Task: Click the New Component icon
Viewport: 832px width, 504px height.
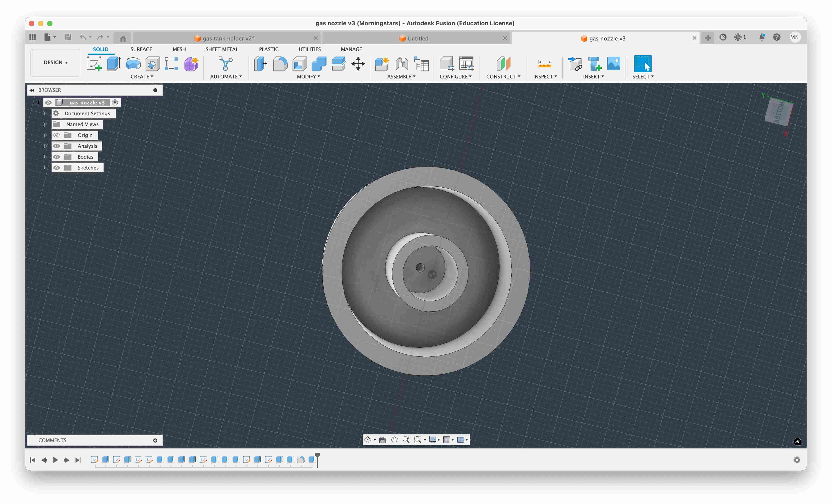Action: (x=382, y=64)
